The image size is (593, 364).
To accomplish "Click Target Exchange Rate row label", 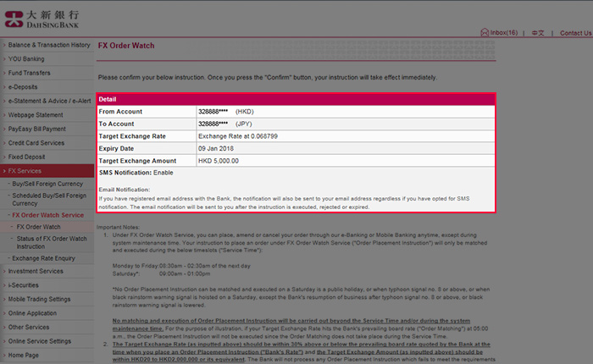I will [132, 136].
